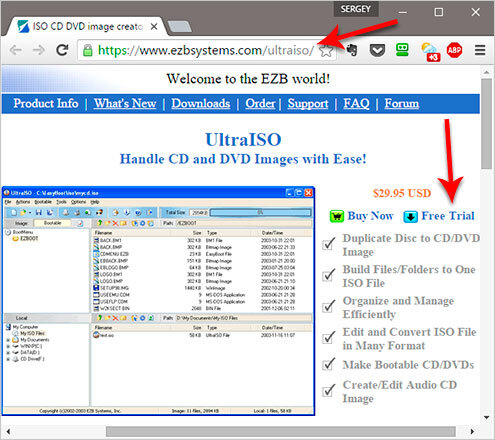Click the UltraISO heading text
This screenshot has height=440, width=495.
243,139
